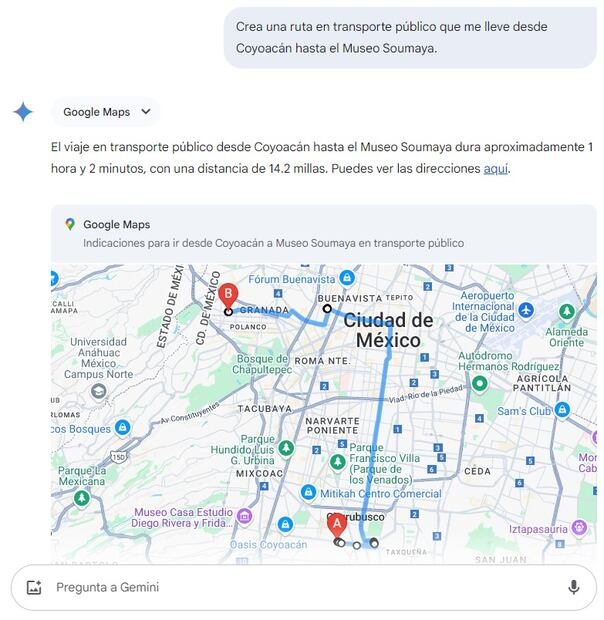Viewport: 604px width, 620px height.
Task: Click the Google Maps pin logo
Action: tap(70, 224)
